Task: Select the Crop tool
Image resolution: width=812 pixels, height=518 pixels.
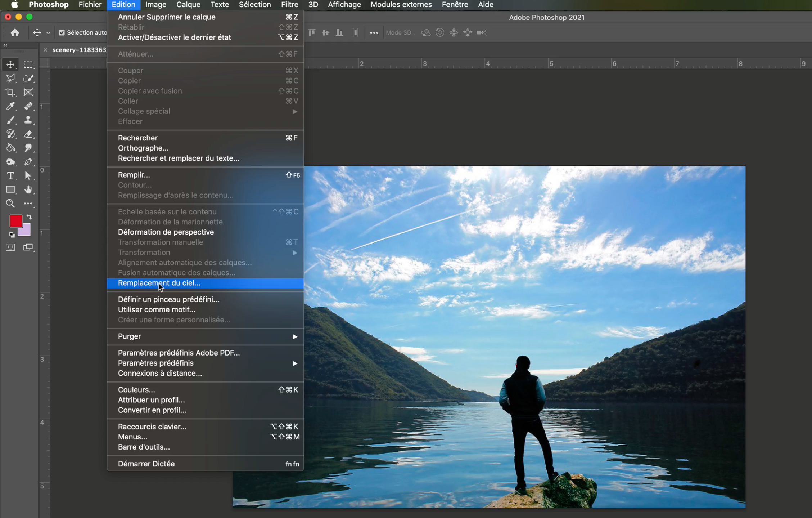Action: pyautogui.click(x=10, y=92)
